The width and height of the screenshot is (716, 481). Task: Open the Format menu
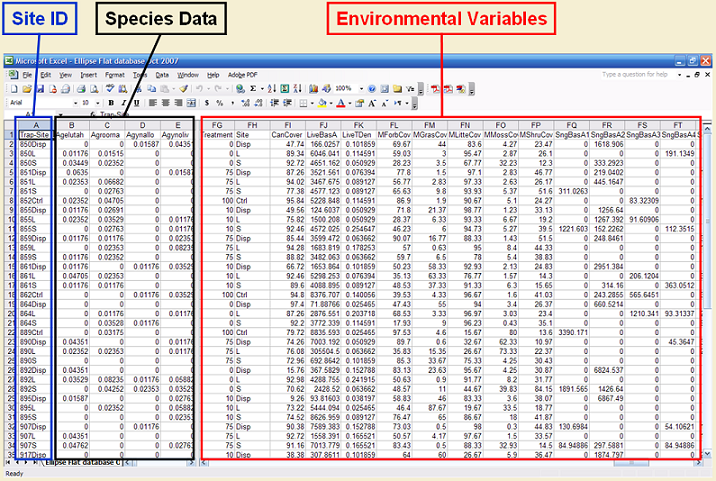click(x=115, y=74)
